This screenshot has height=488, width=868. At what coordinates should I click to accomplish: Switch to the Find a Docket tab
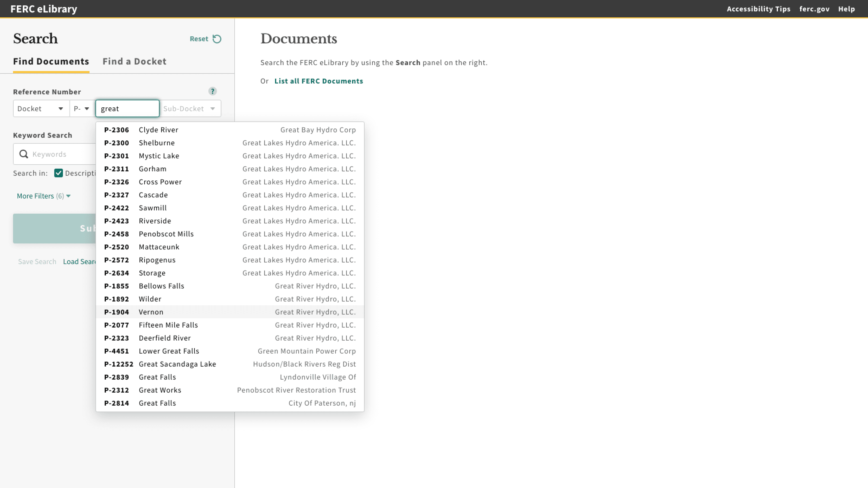(x=135, y=61)
